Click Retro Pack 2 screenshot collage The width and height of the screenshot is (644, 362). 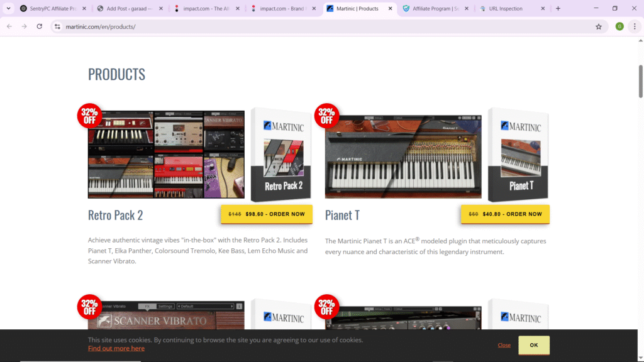pyautogui.click(x=166, y=155)
